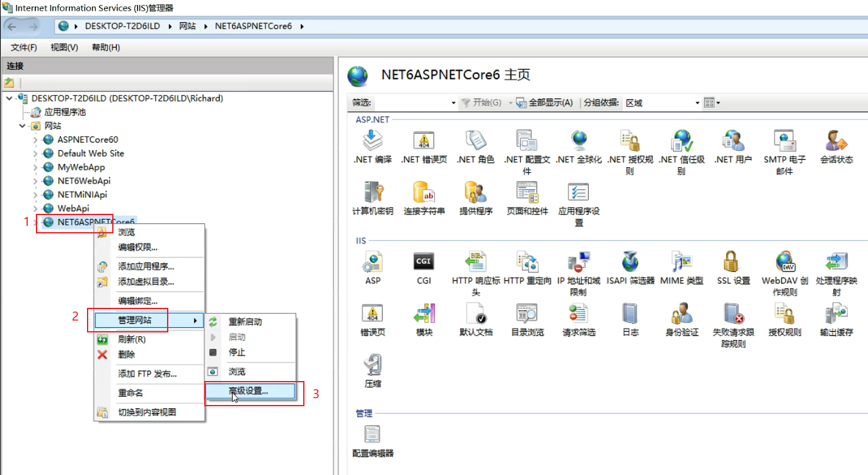Open the ASP feature icon under IIS
Image resolution: width=868 pixels, height=475 pixels.
point(373,261)
